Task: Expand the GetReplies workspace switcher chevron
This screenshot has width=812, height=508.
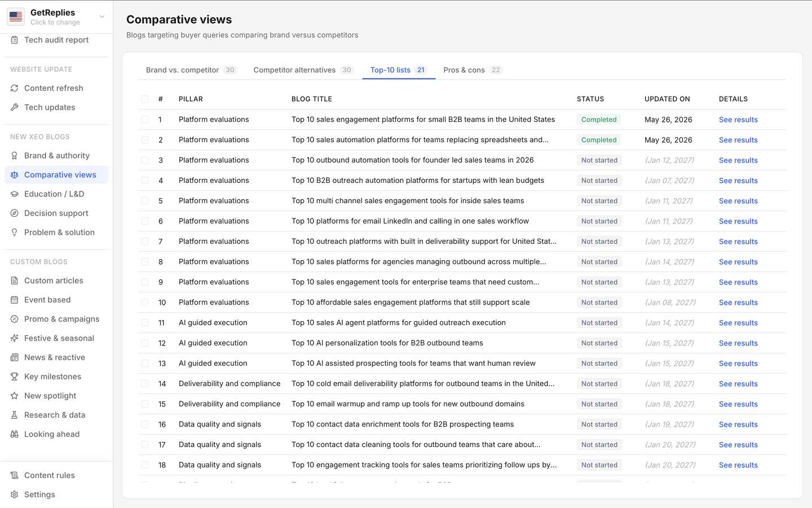Action: (x=102, y=16)
